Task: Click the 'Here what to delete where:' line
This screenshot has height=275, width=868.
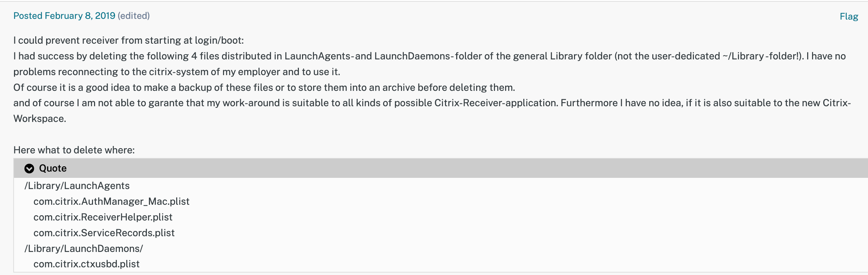Action: [74, 150]
